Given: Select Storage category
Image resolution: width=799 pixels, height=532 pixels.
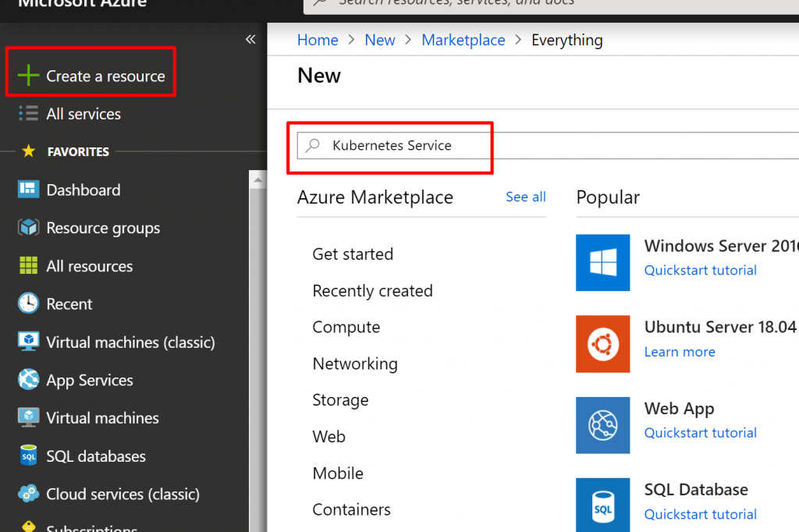Looking at the screenshot, I should tap(340, 400).
